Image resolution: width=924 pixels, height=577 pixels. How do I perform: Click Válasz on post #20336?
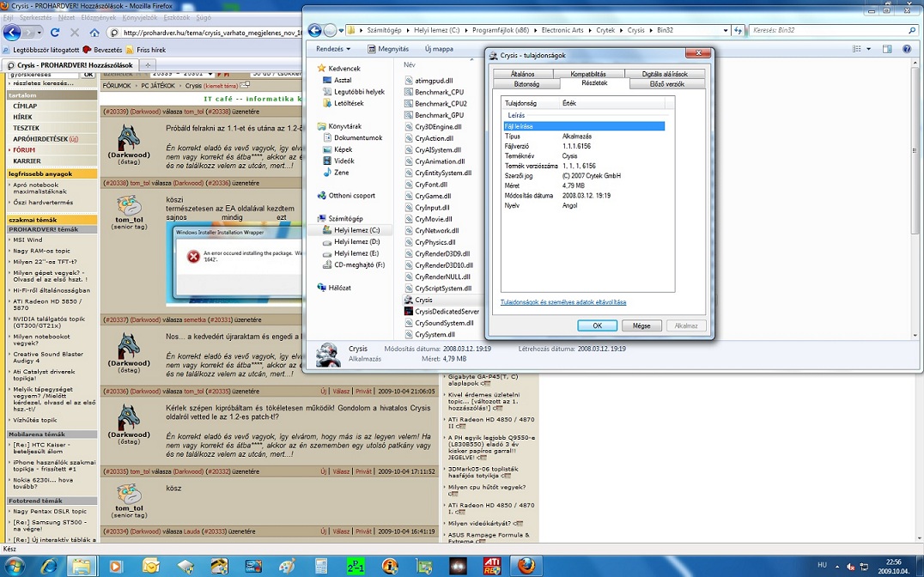coord(341,392)
